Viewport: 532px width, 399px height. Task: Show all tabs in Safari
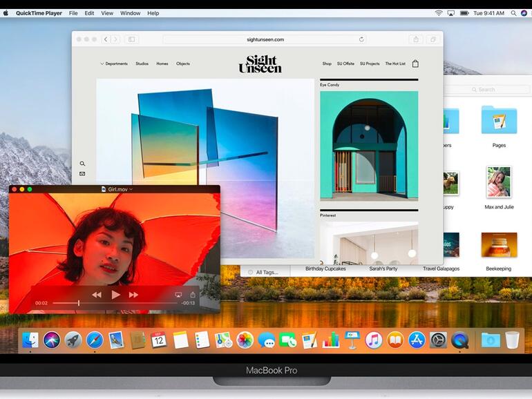tap(433, 39)
